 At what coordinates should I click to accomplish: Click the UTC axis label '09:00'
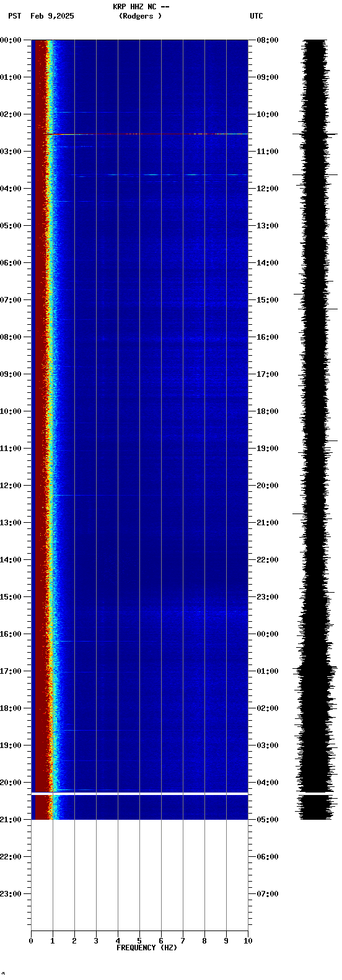pos(268,77)
